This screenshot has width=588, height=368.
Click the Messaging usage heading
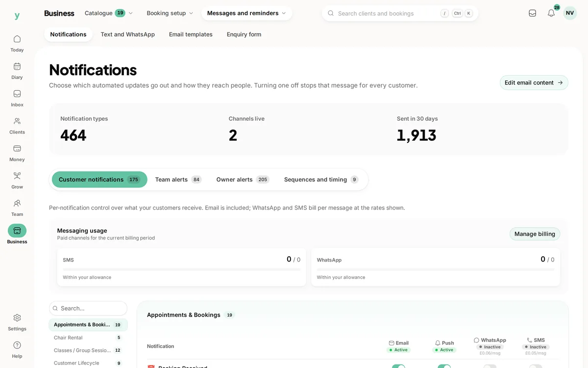pos(82,231)
